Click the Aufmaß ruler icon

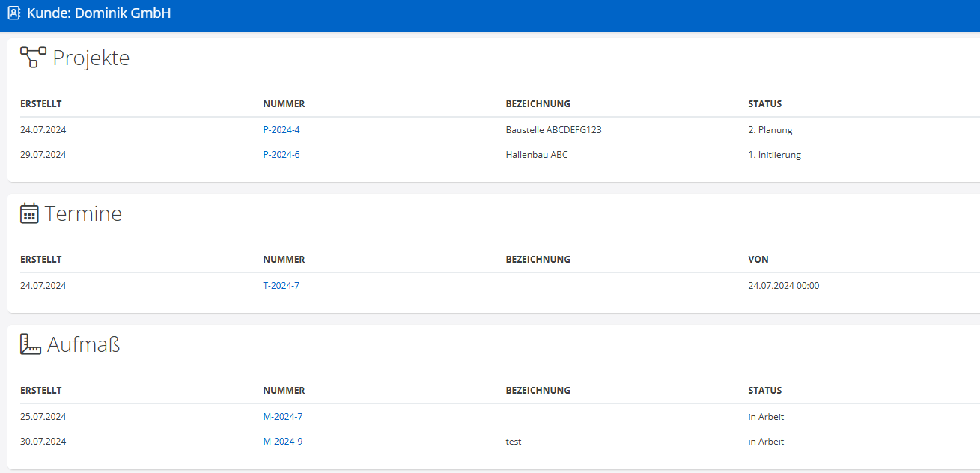30,344
